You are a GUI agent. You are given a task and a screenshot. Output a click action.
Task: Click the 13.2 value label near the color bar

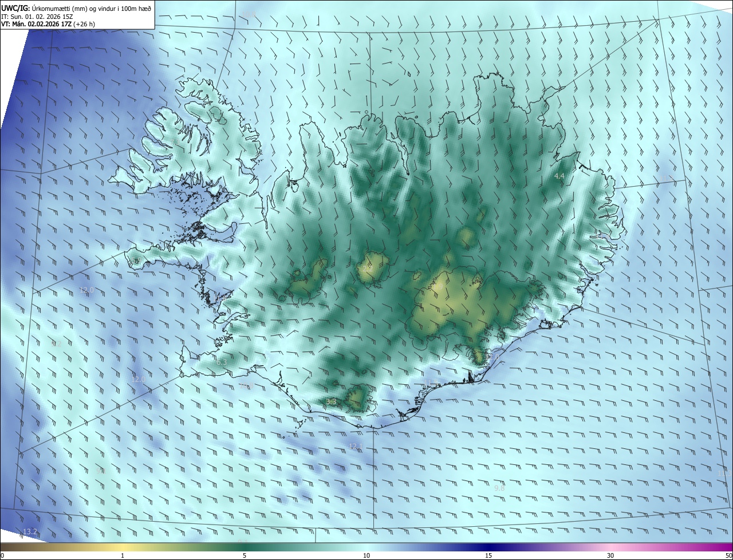30,532
